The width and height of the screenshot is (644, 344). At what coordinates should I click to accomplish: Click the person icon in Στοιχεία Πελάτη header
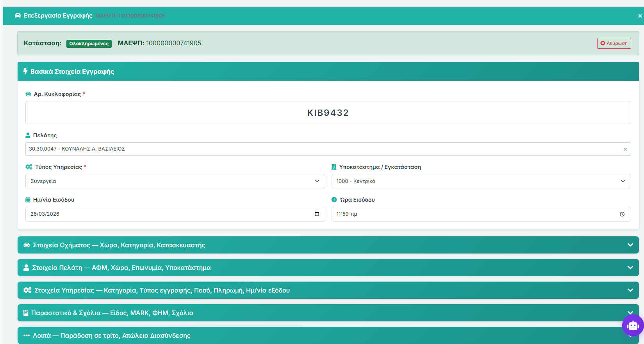point(26,268)
